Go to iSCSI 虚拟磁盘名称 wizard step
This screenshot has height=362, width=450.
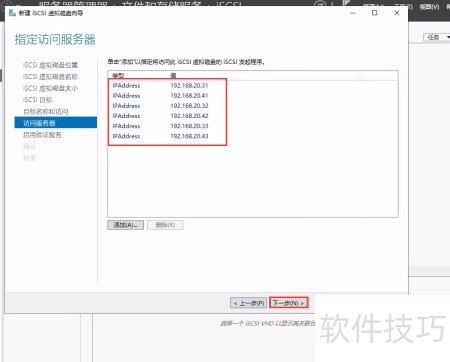click(x=50, y=77)
